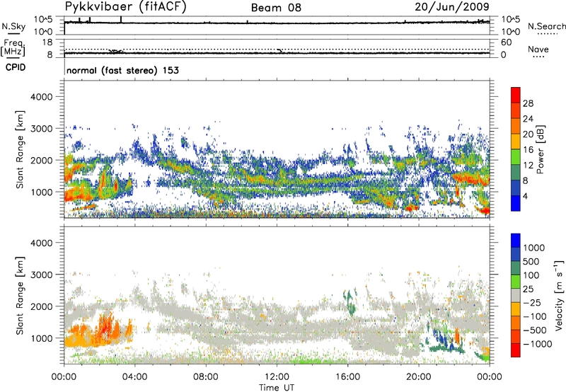The width and height of the screenshot is (566, 392).
Task: Click the 3000 tick of the velocity panel
Action: click(42, 275)
